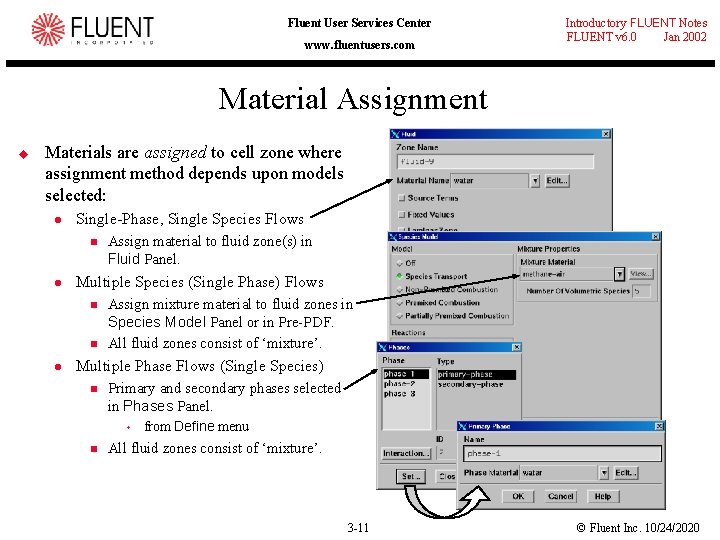Click the Primary Phase window title icon
Viewport: 720px width, 540px height.
(462, 426)
